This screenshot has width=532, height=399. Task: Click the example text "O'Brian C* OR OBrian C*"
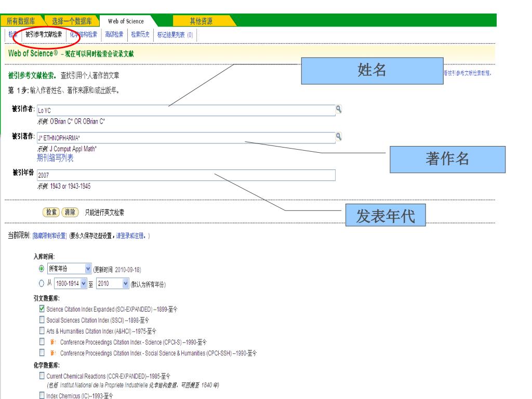point(77,122)
